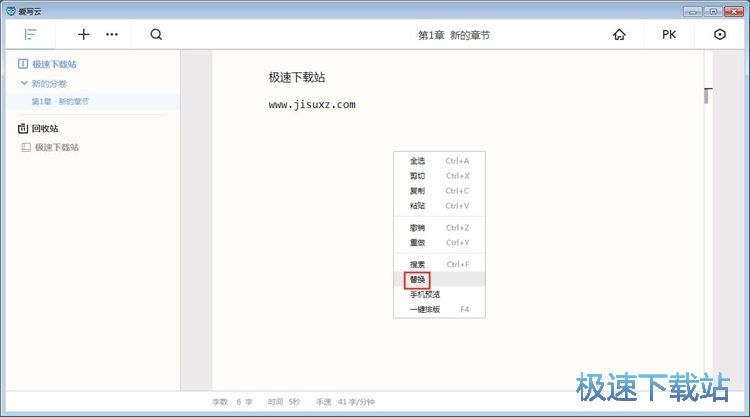The image size is (750, 417).
Task: Select deleted book 极速下载站 in recycle bin
Action: [56, 147]
